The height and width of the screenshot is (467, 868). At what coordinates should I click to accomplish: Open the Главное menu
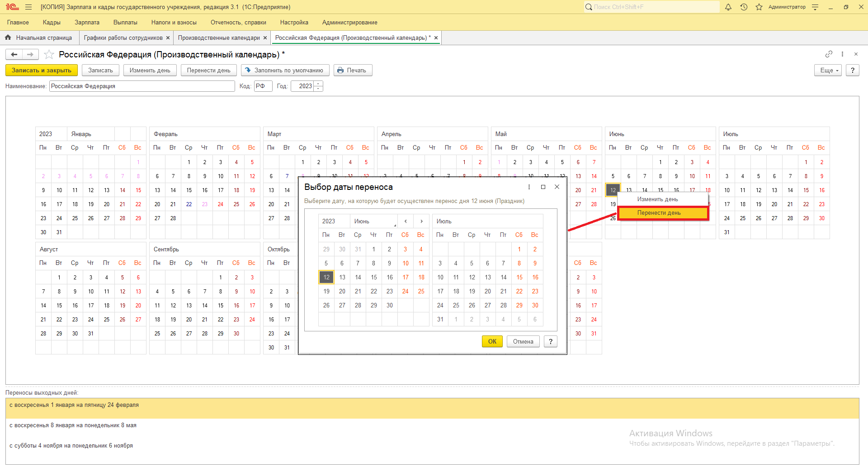(x=18, y=22)
